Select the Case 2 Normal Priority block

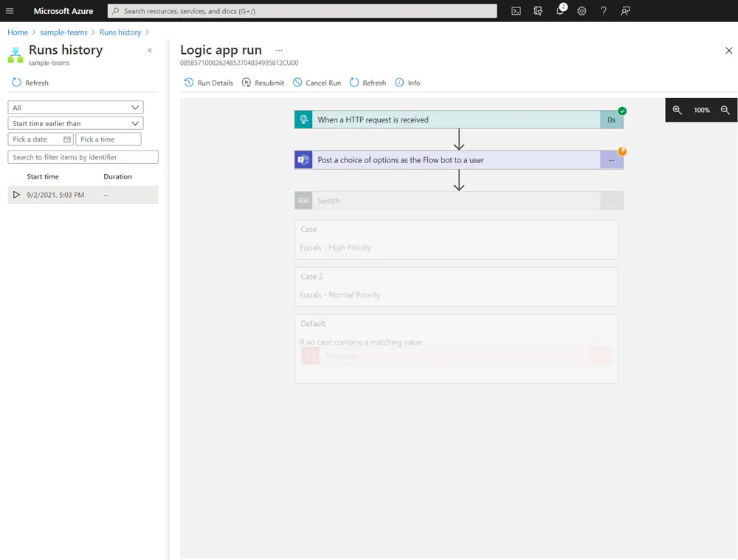pos(456,286)
